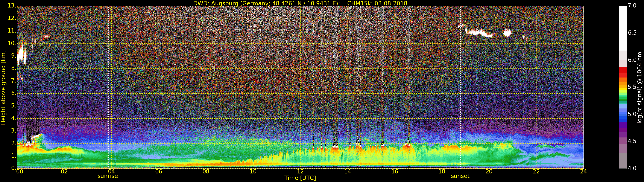The image size is (644, 182).
Task: Click the DWD Augsburg CHM15k plot title
Action: pyautogui.click(x=300, y=3)
